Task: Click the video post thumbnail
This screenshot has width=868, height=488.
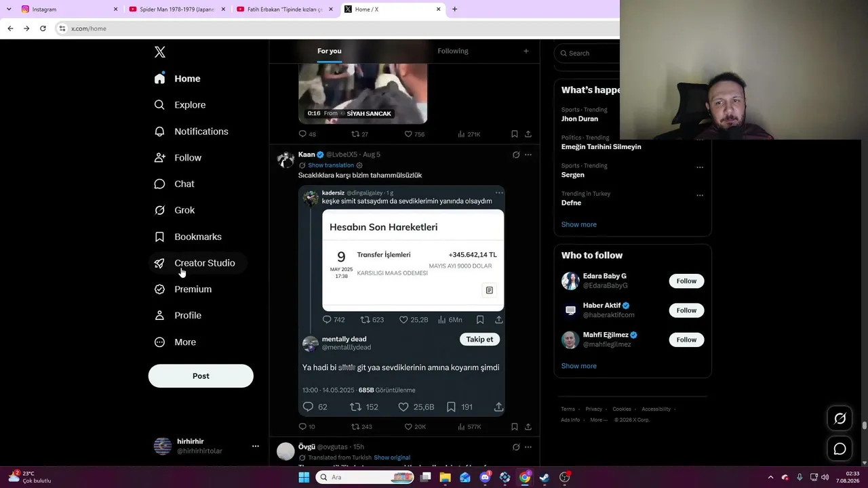Action: click(363, 94)
